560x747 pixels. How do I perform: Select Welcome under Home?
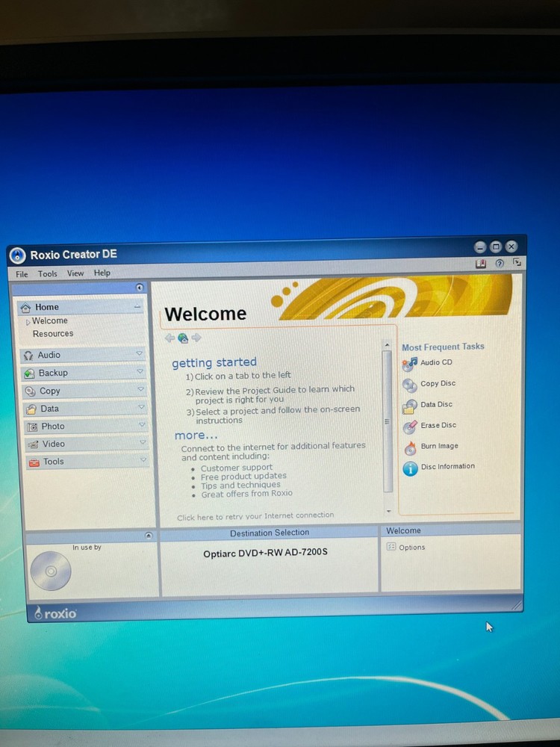pyautogui.click(x=50, y=320)
